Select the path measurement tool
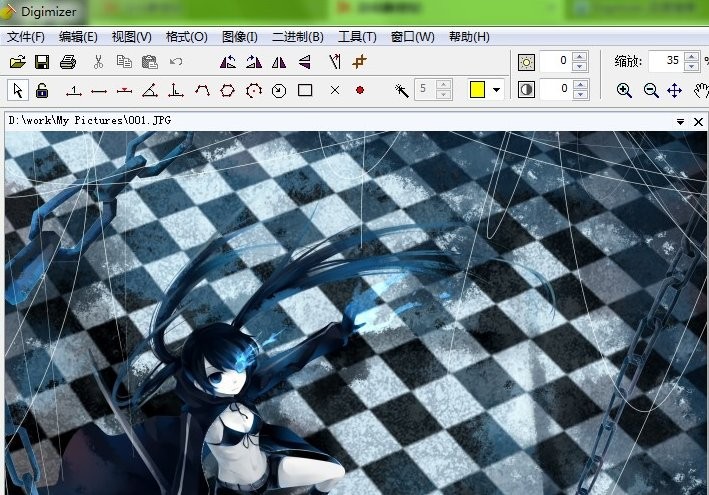This screenshot has height=495, width=709. click(x=202, y=90)
